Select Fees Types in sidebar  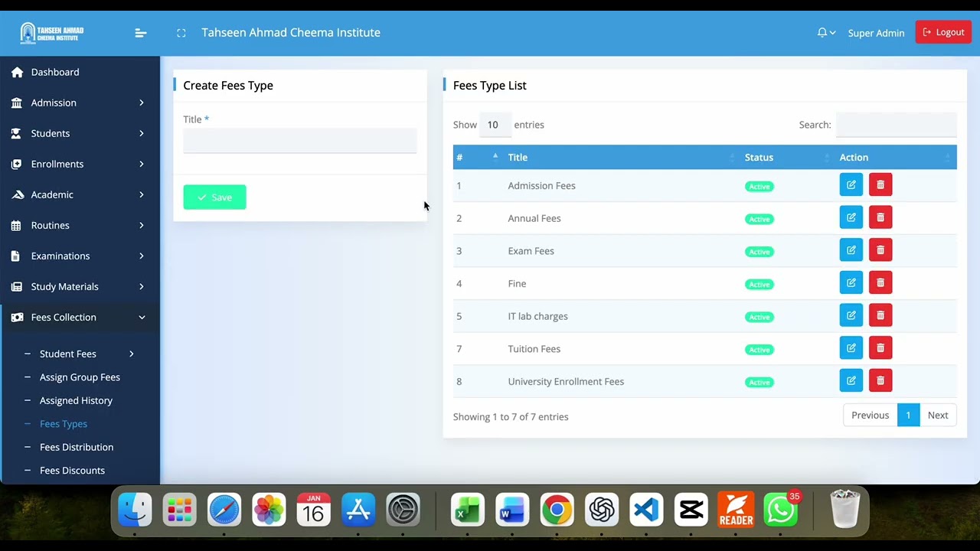coord(64,424)
